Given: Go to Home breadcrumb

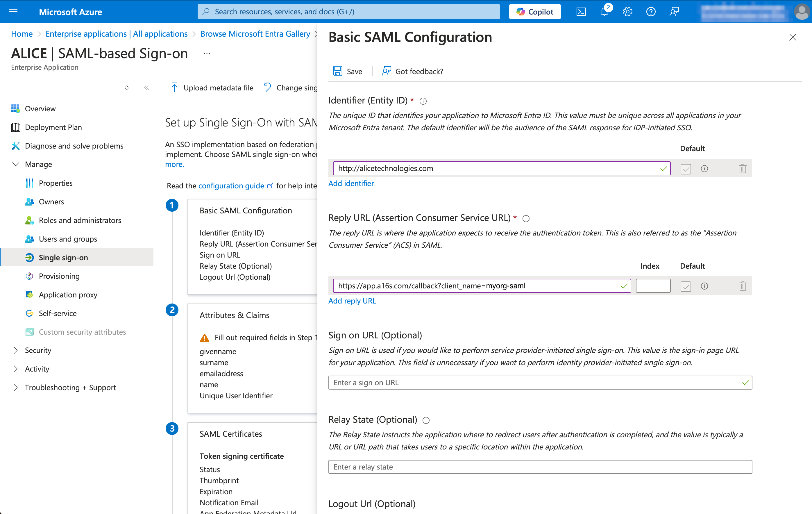Looking at the screenshot, I should pyautogui.click(x=22, y=34).
